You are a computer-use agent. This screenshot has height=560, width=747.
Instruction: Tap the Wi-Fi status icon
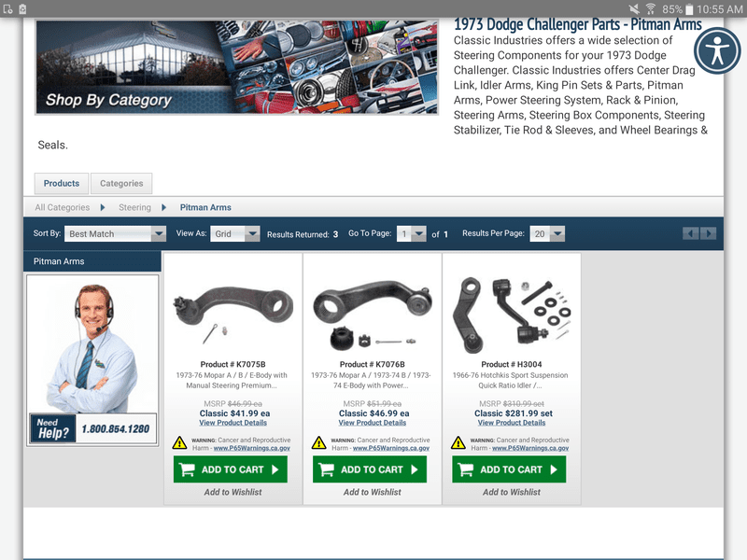tap(650, 9)
